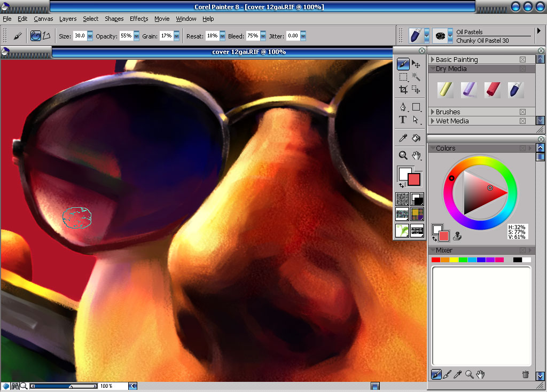Open the Opacity slider dropdown

point(136,36)
